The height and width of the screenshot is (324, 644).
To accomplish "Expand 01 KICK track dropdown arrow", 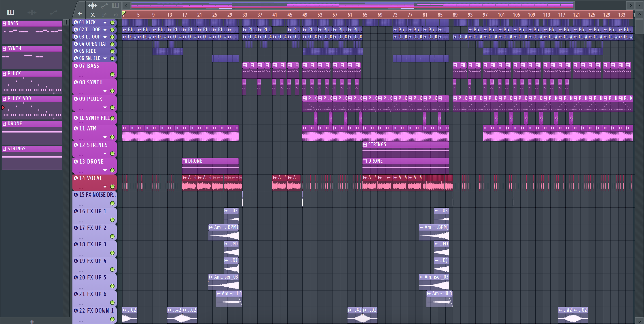I will pos(105,23).
